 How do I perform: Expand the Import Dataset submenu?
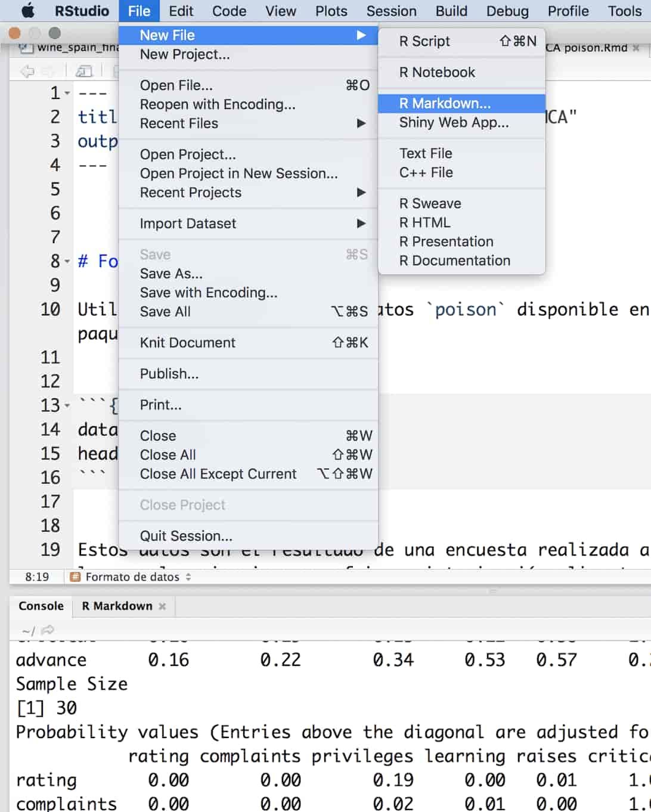(x=249, y=224)
